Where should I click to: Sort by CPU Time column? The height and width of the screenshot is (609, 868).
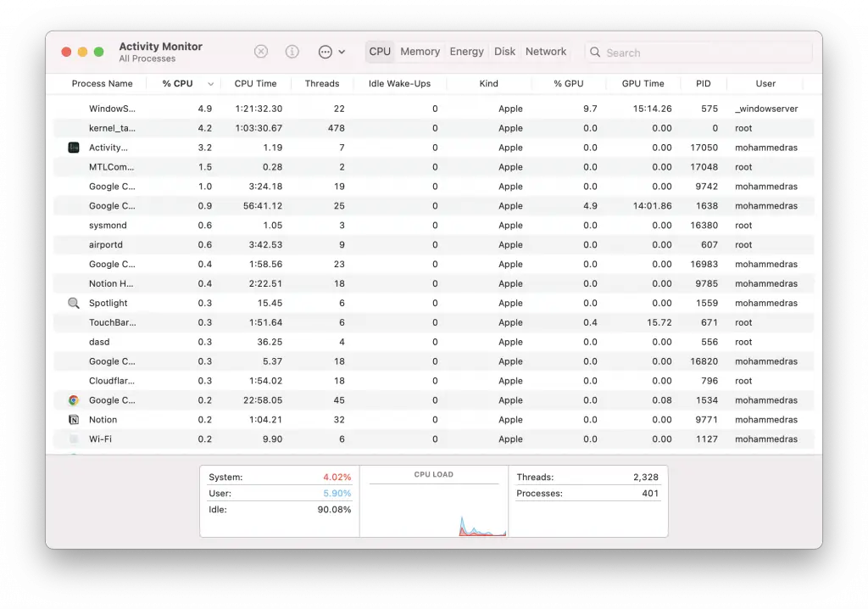tap(255, 84)
